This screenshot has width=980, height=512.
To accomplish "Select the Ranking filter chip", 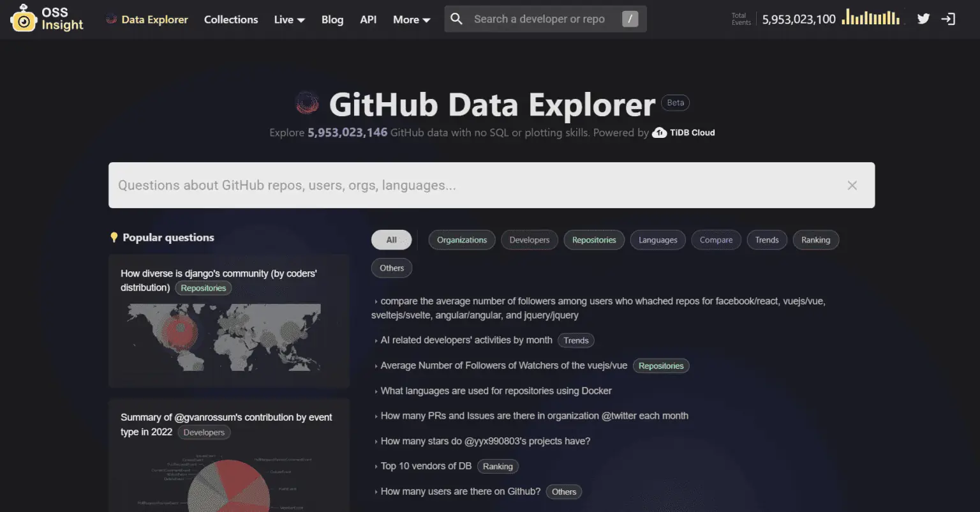I will click(x=816, y=240).
